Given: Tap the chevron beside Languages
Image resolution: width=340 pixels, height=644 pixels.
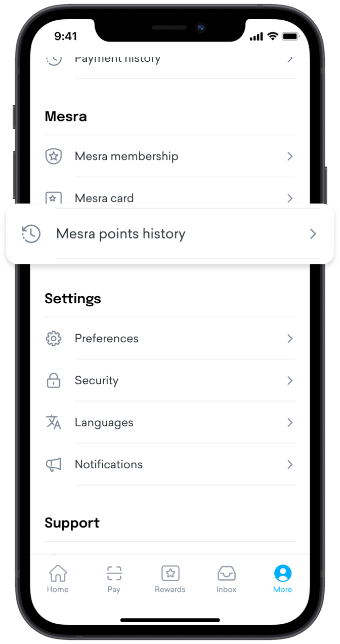Looking at the screenshot, I should 290,422.
